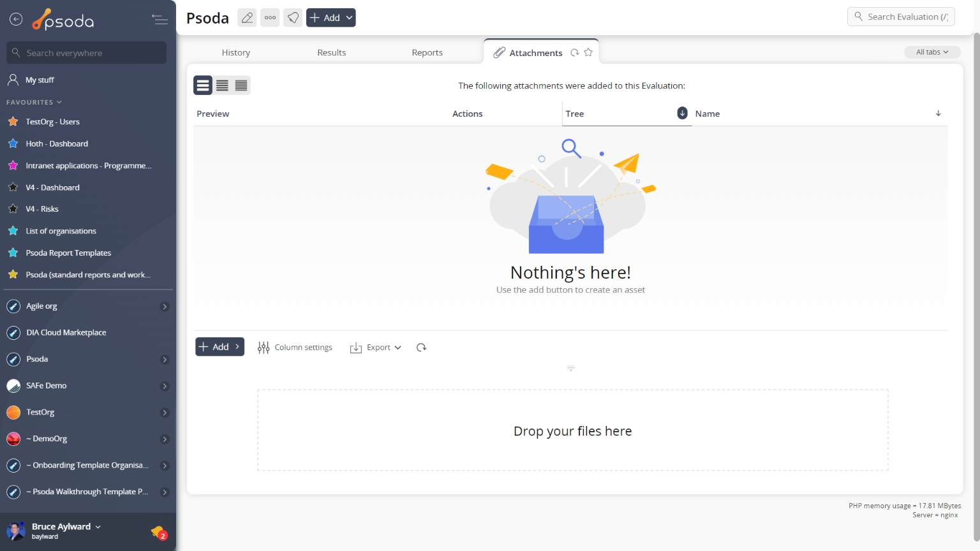The height and width of the screenshot is (551, 980).
Task: Open Column settings
Action: click(x=295, y=348)
